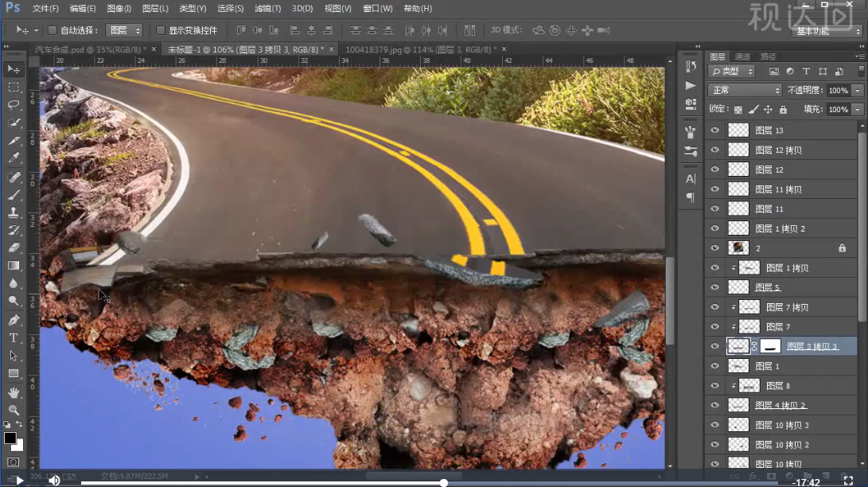
Task: Open the fill (填充) slider arrow
Action: coord(858,110)
